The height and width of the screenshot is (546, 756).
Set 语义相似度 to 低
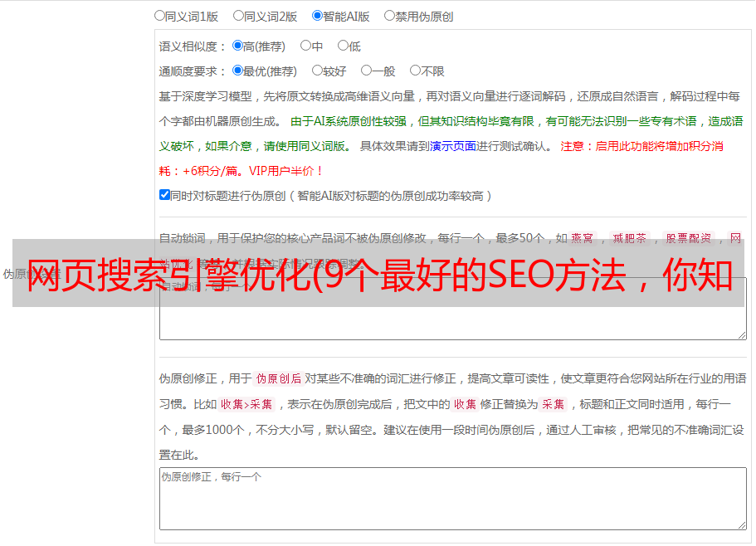(343, 46)
